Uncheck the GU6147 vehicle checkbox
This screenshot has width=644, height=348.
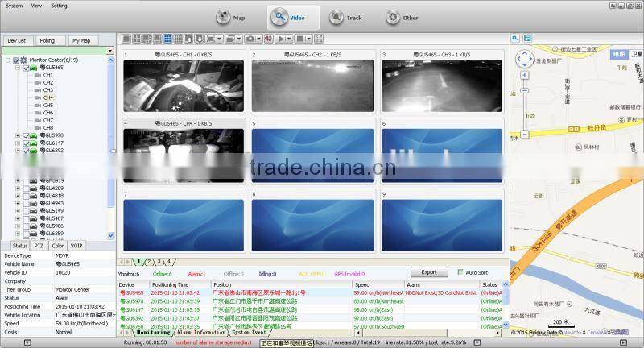26,143
